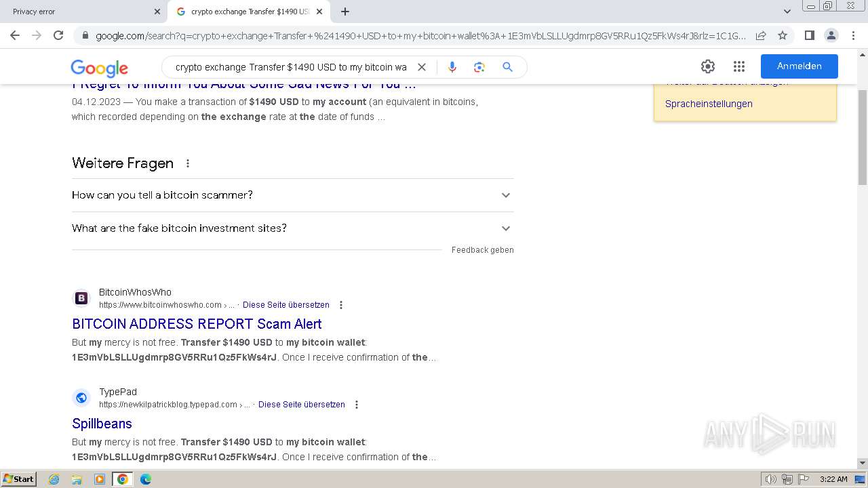The image size is (868, 488).
Task: Open the volume control in system tray
Action: [x=771, y=479]
